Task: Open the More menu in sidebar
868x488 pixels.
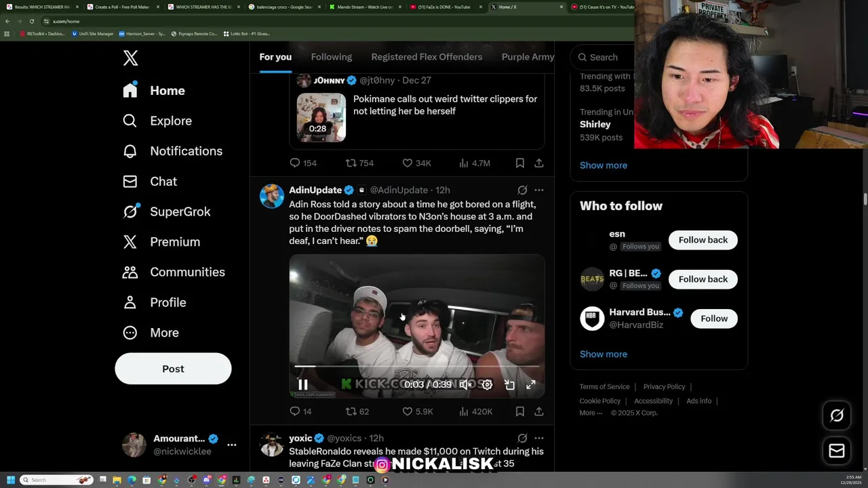Action: [151, 333]
